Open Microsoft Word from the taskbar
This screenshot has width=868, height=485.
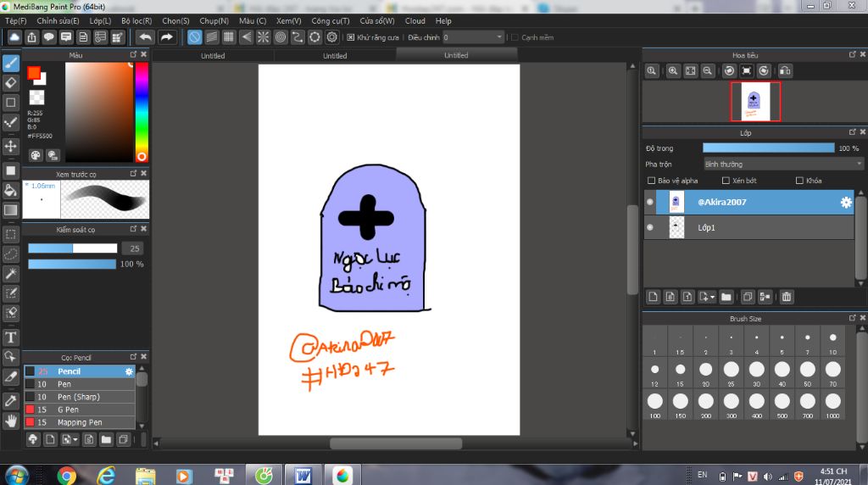click(303, 476)
